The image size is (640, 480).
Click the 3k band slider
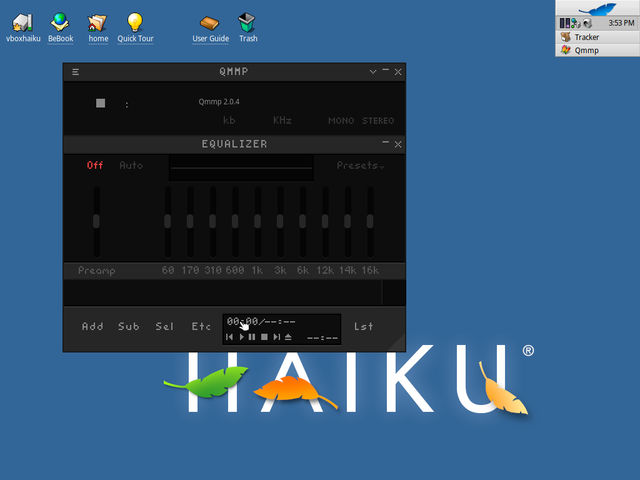coord(280,222)
